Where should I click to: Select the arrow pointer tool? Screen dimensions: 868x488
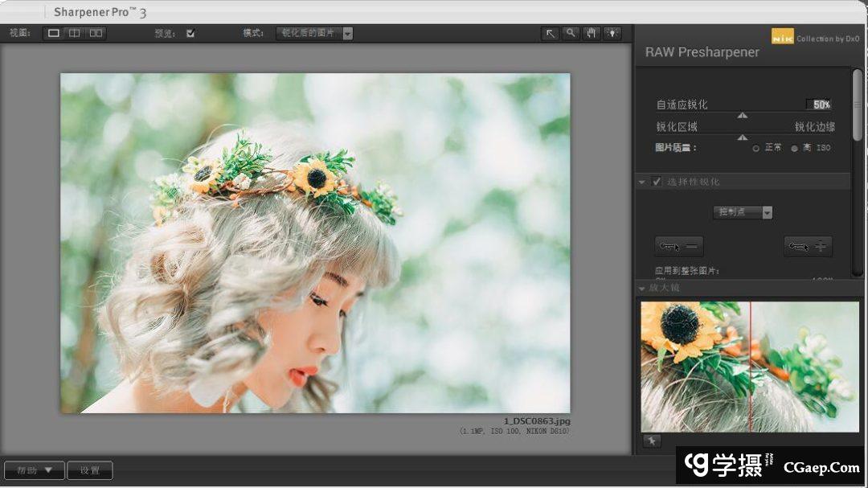[551, 33]
